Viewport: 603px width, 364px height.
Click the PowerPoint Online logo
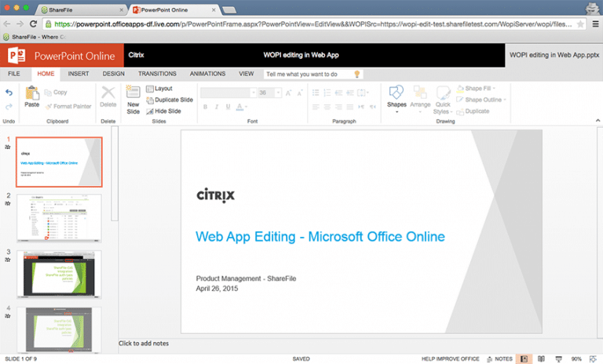[x=62, y=56]
